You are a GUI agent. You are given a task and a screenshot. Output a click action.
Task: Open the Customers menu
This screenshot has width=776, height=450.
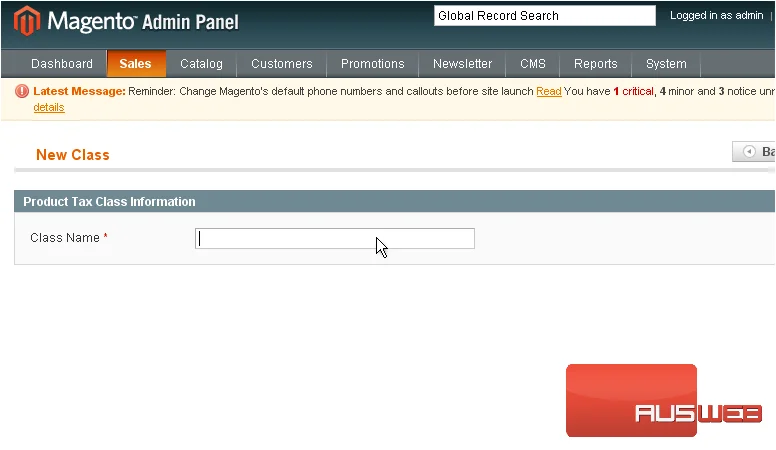coord(282,64)
